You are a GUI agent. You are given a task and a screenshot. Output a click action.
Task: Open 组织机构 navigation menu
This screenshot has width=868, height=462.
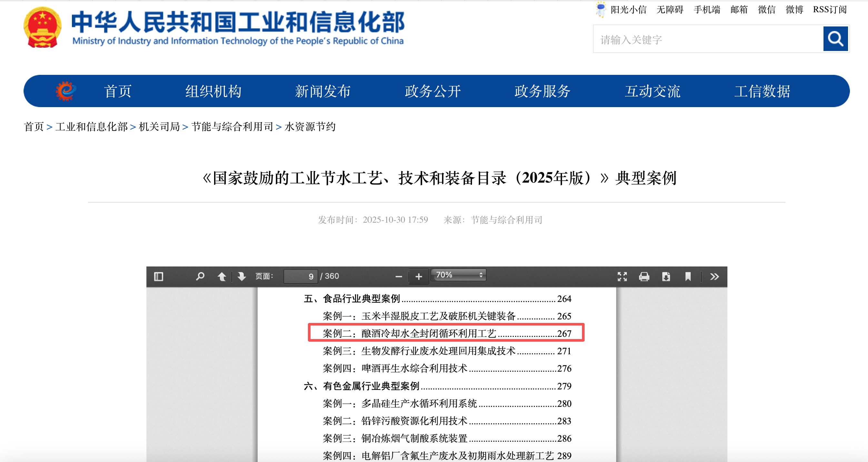point(213,91)
